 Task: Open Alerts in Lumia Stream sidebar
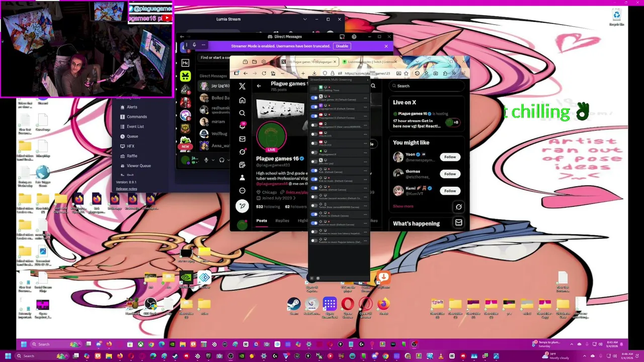pyautogui.click(x=132, y=107)
